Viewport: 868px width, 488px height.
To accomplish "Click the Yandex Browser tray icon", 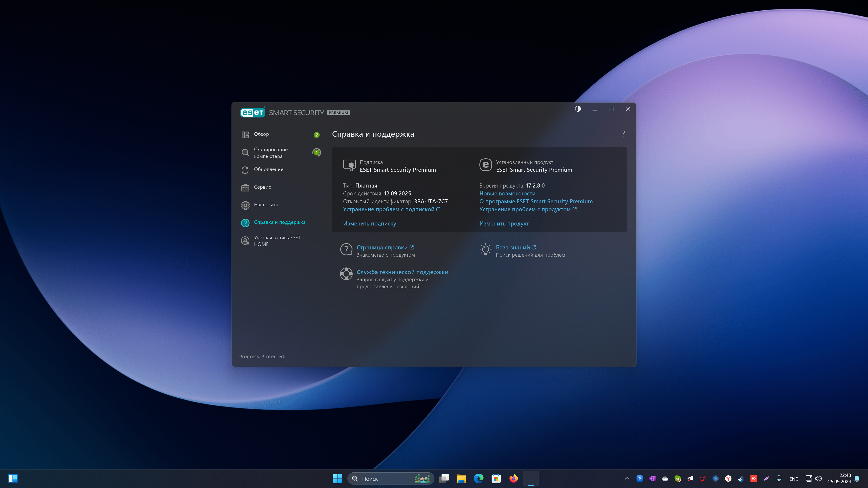I will pyautogui.click(x=728, y=479).
